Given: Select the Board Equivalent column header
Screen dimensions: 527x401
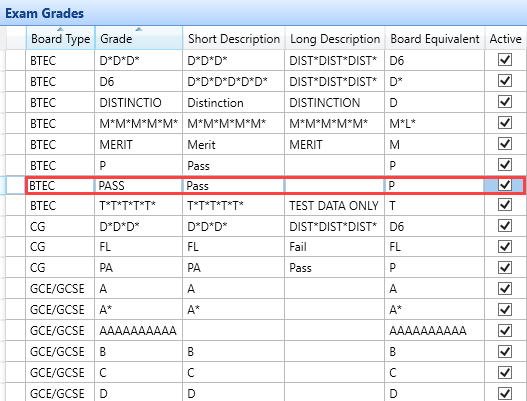Looking at the screenshot, I should click(435, 39).
